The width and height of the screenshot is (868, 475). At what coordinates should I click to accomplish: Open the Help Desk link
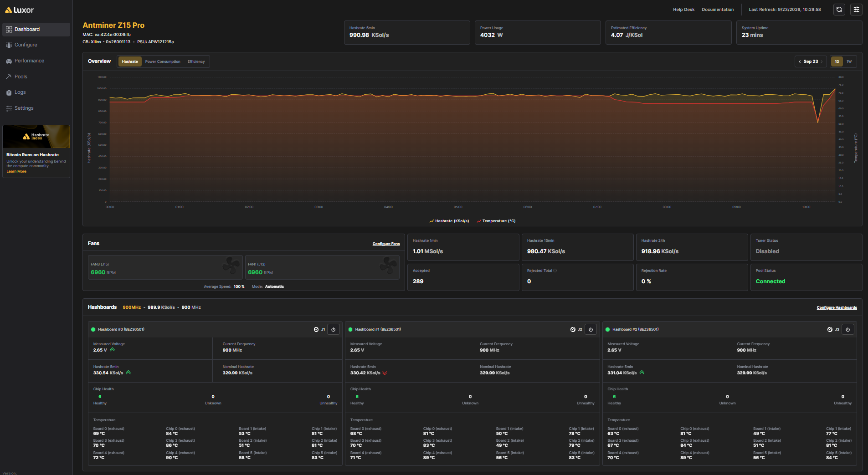pos(683,10)
